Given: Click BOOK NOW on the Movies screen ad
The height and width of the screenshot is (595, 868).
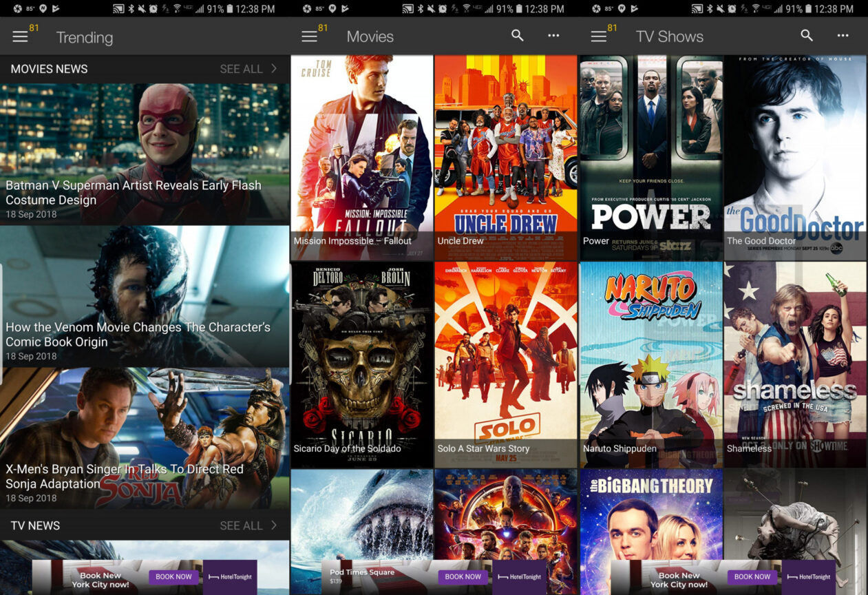Looking at the screenshot, I should pos(463,577).
